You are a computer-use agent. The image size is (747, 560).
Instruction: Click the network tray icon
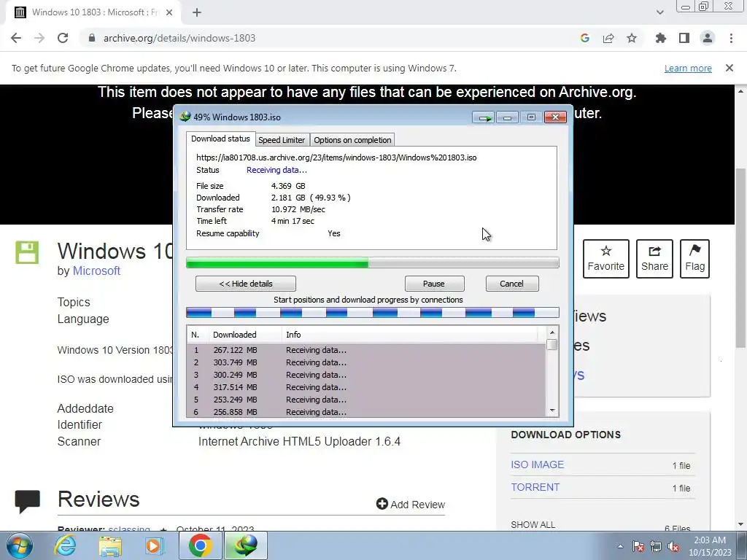(x=656, y=546)
